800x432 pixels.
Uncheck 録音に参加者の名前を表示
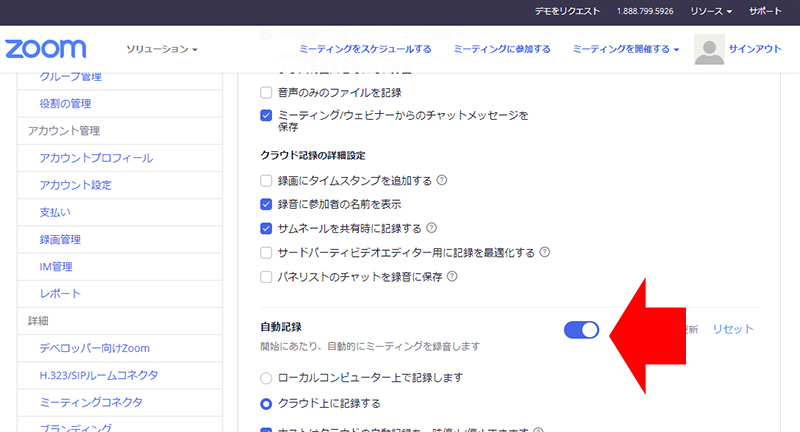click(x=266, y=204)
